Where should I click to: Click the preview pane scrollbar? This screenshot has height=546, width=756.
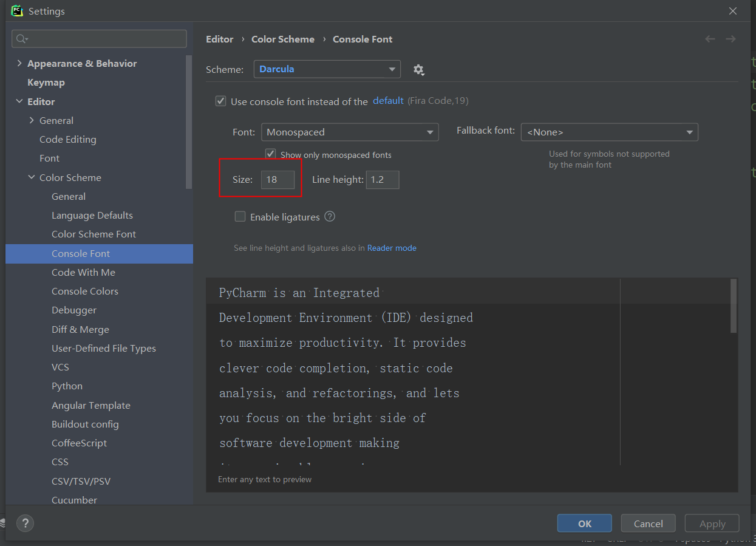(x=734, y=306)
